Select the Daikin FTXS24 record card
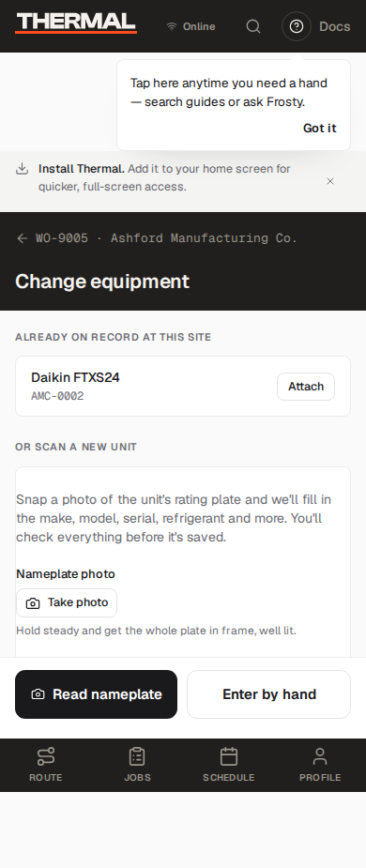The height and width of the screenshot is (868, 366). tap(183, 386)
